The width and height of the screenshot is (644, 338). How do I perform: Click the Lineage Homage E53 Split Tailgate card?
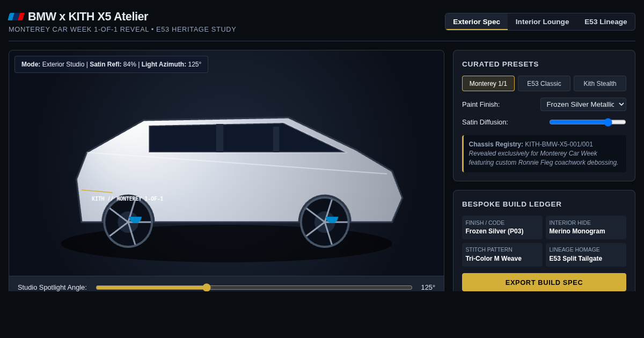coord(586,255)
